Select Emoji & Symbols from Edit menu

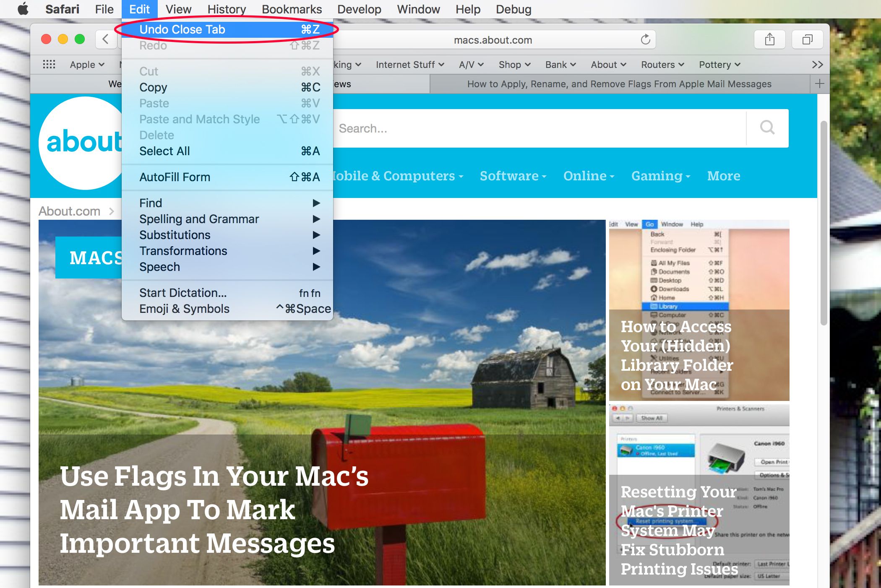[x=185, y=308]
